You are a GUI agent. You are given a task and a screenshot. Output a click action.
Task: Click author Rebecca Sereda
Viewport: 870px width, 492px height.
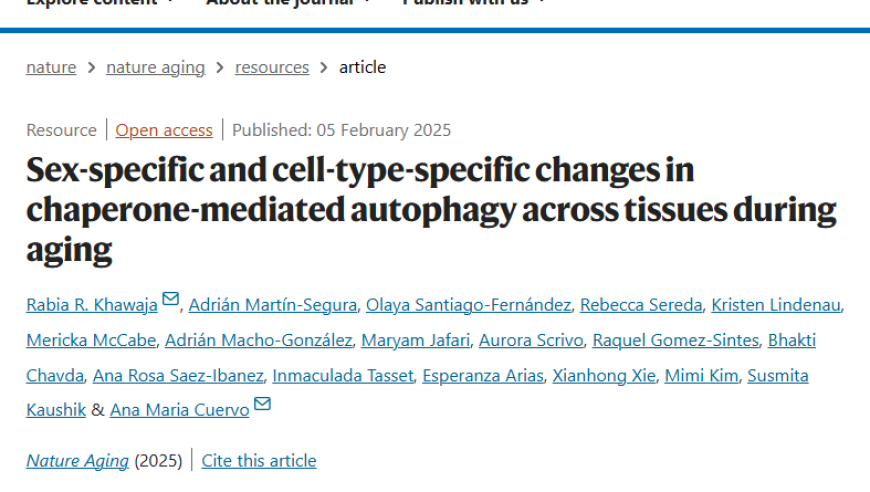click(641, 305)
